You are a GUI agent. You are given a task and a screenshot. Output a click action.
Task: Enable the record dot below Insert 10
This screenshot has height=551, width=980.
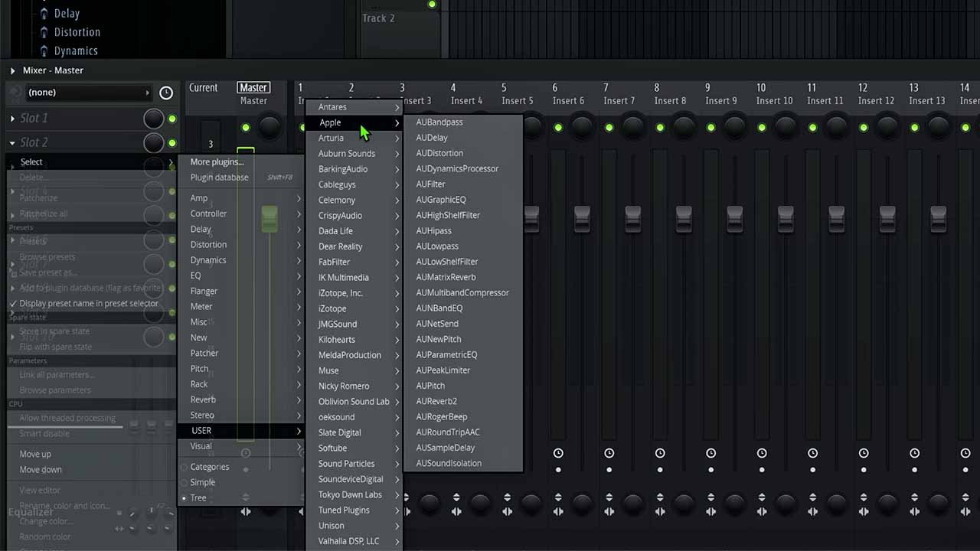[x=762, y=469]
